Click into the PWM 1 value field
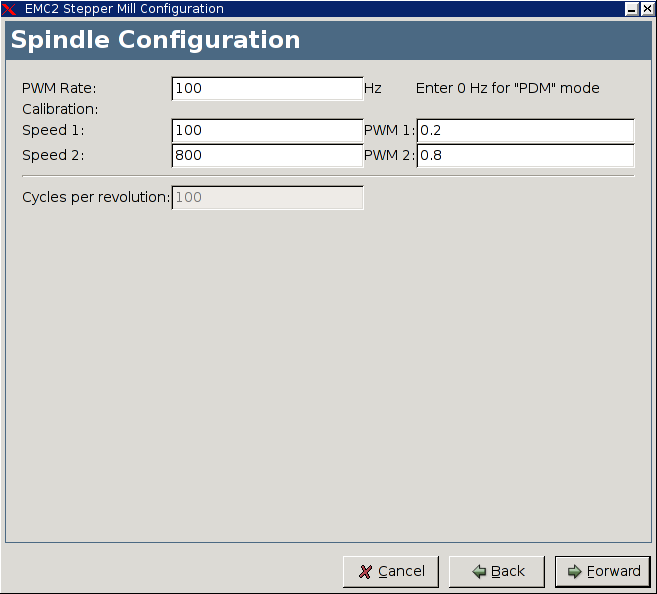 click(x=525, y=131)
